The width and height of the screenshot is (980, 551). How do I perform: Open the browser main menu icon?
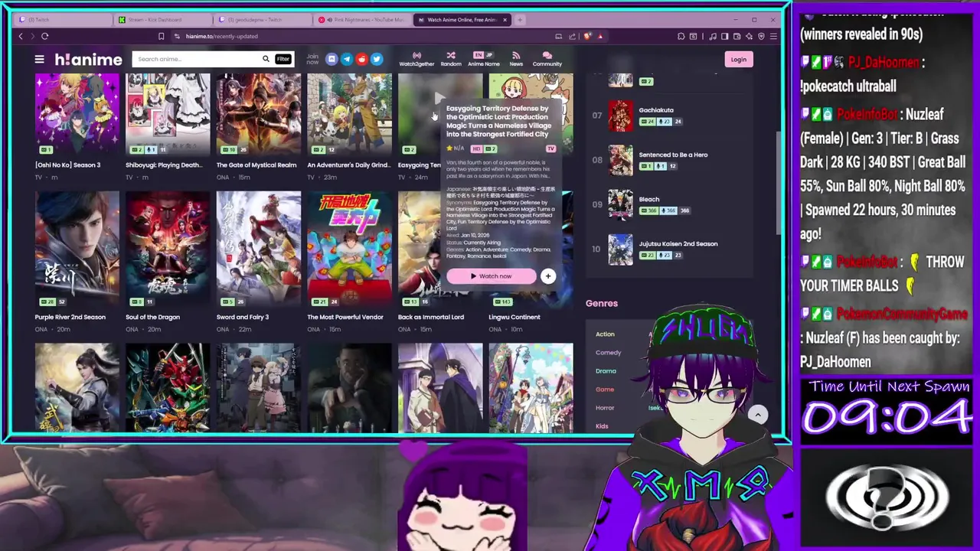click(773, 36)
